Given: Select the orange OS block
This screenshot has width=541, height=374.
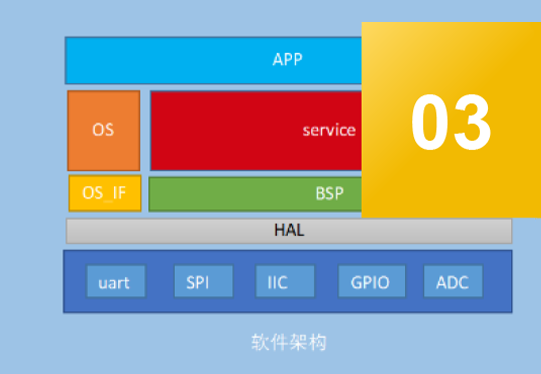Looking at the screenshot, I should [104, 131].
